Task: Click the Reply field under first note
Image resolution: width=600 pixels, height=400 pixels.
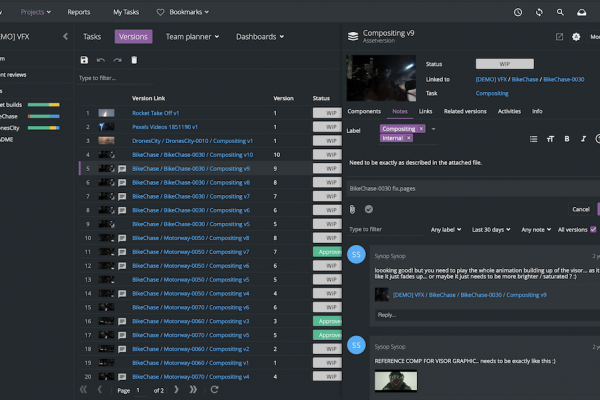Action: (x=486, y=315)
